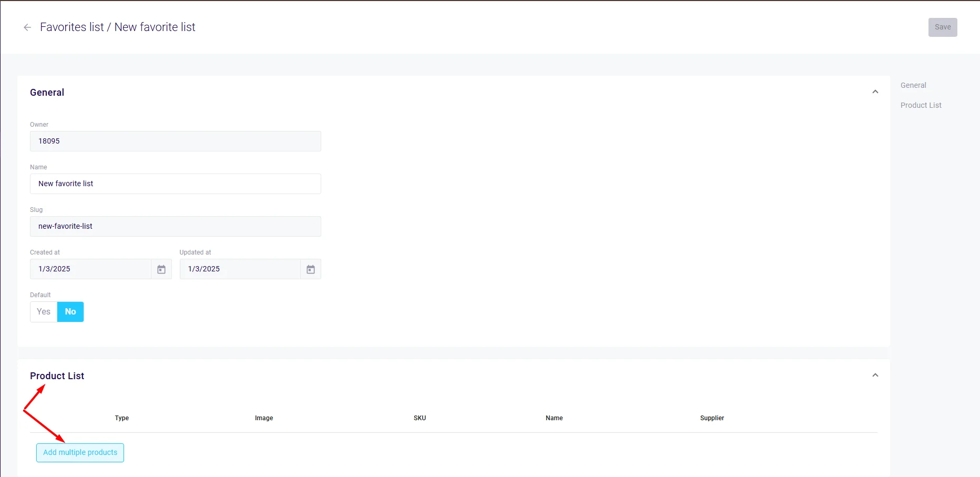Click the SKU column header

coord(420,418)
